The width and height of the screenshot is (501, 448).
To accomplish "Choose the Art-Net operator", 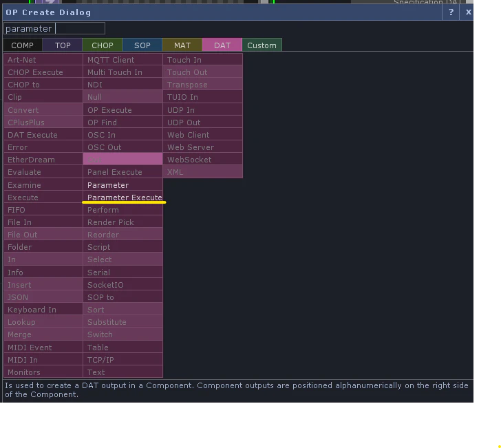I will click(43, 60).
